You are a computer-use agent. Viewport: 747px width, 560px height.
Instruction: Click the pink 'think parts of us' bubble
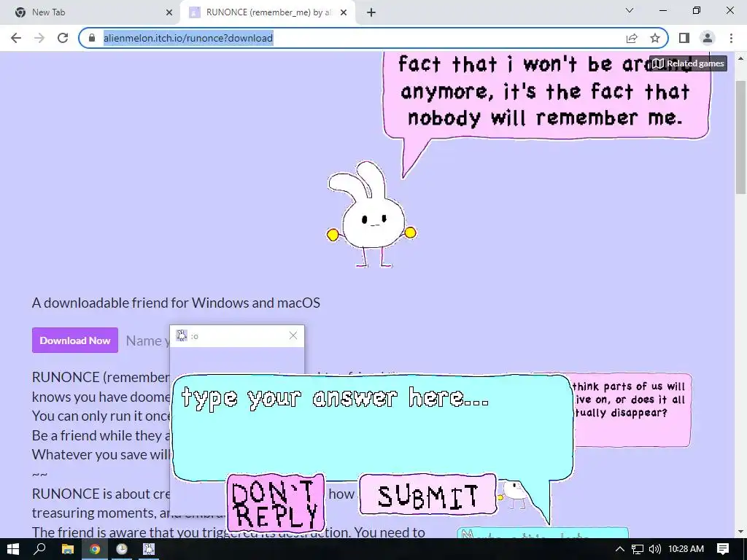click(632, 411)
